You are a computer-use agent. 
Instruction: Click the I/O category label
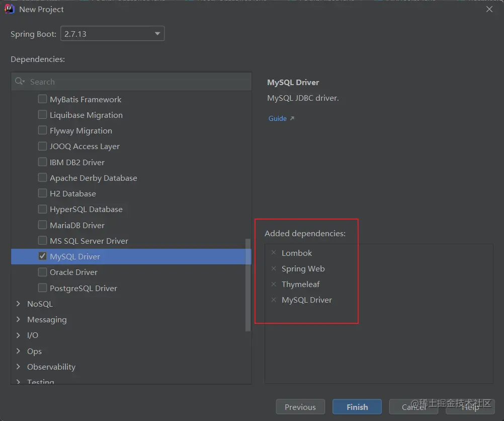pyautogui.click(x=33, y=335)
